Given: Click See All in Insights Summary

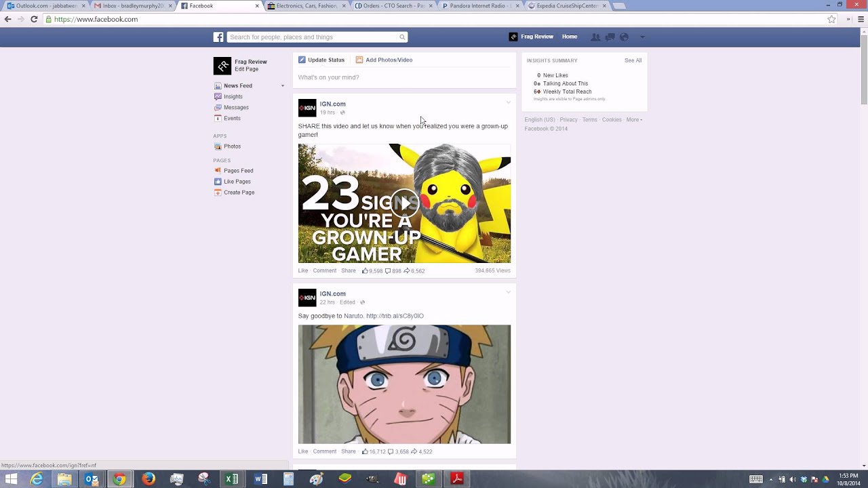Looking at the screenshot, I should click(x=633, y=60).
